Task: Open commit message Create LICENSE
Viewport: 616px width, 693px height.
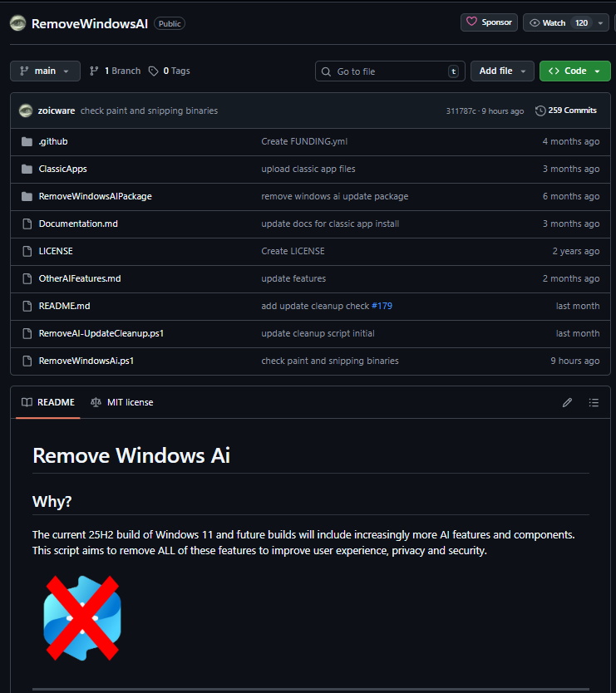Action: pyautogui.click(x=293, y=251)
